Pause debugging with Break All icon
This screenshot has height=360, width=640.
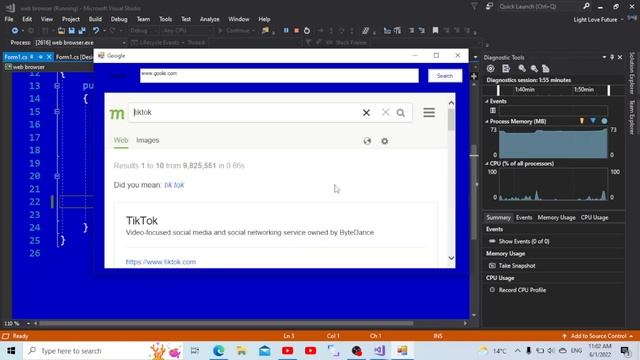(286, 31)
